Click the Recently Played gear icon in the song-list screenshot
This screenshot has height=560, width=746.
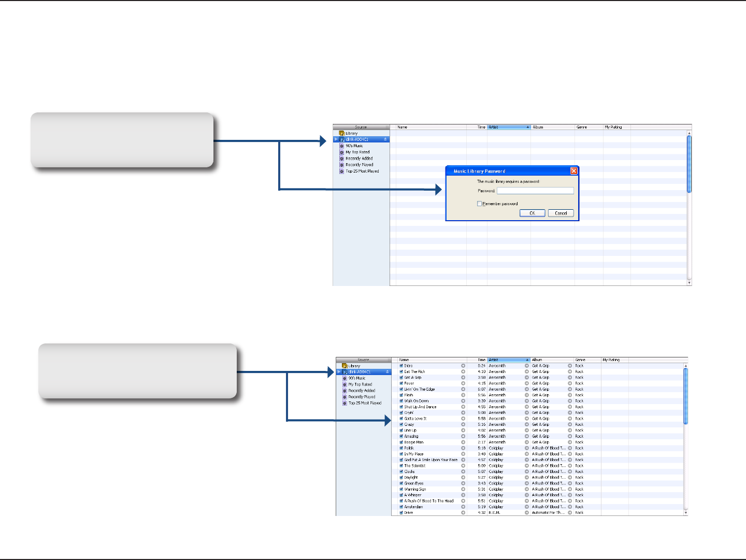coord(345,397)
